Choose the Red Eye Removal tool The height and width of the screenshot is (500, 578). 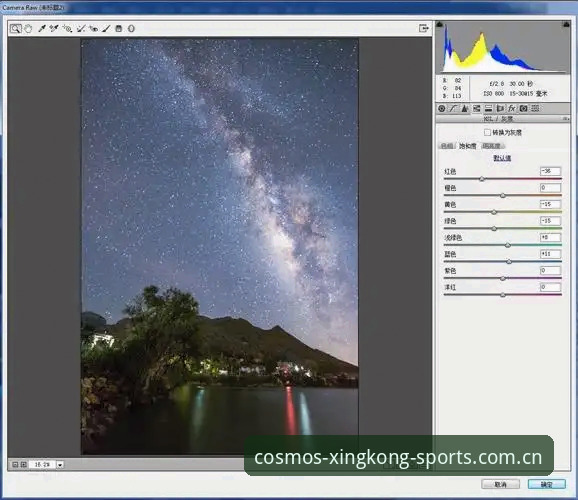pyautogui.click(x=94, y=28)
